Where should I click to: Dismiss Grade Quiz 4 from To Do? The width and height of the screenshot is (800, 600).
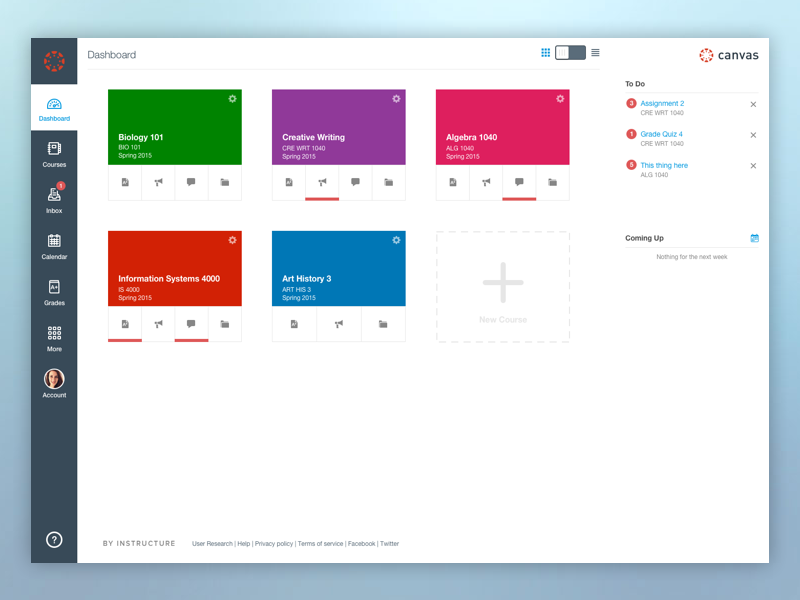[x=753, y=135]
